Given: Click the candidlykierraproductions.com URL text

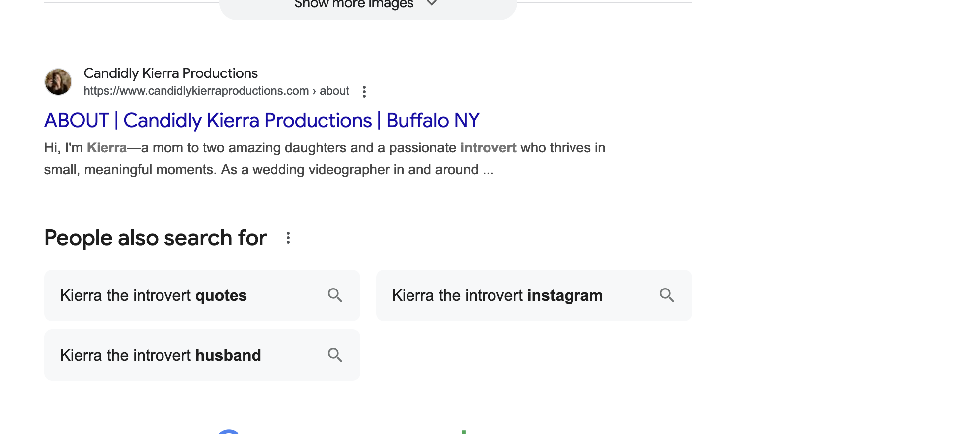Looking at the screenshot, I should pyautogui.click(x=196, y=91).
